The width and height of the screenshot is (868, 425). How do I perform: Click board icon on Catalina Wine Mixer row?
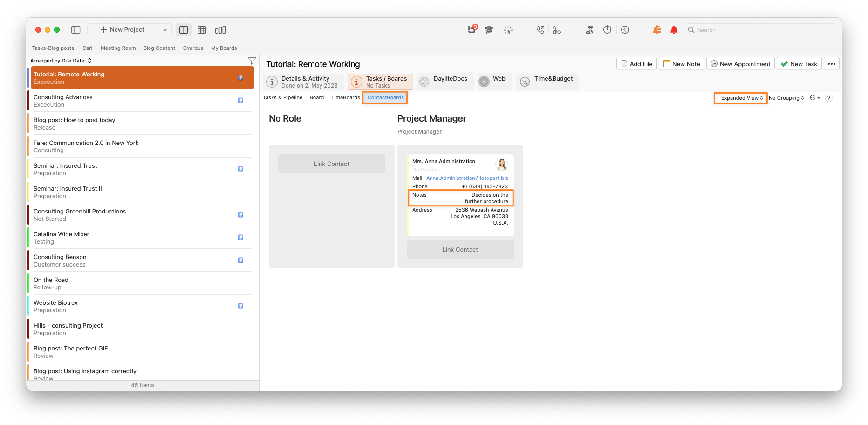[240, 237]
